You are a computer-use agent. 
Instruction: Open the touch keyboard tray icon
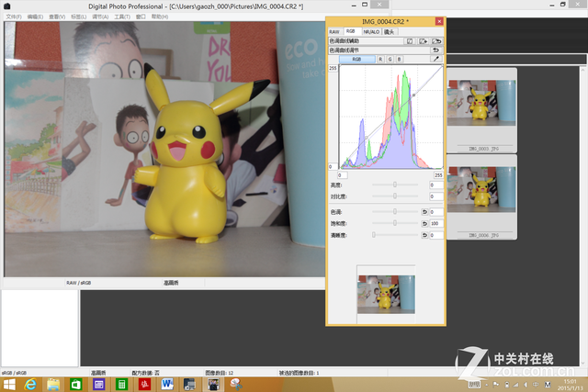474,385
